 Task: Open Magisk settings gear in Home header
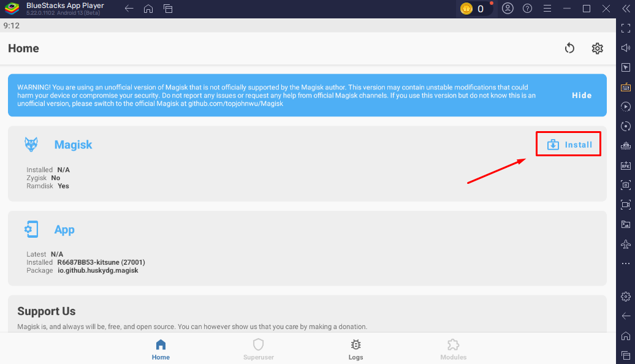(598, 48)
